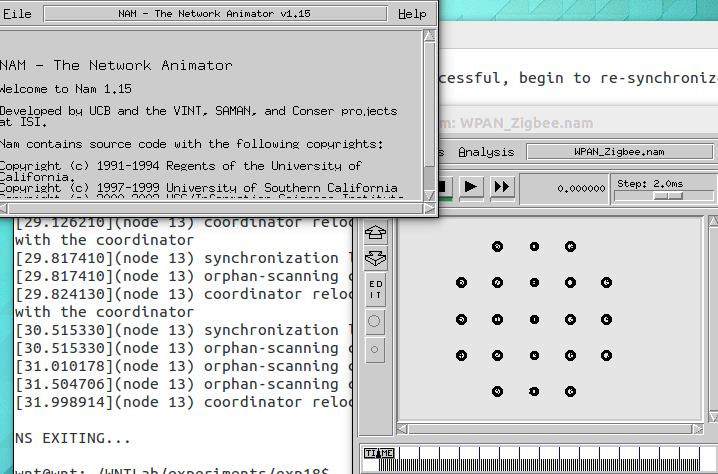Click the '[31.010178](node 13)' terminal line

click(183, 366)
